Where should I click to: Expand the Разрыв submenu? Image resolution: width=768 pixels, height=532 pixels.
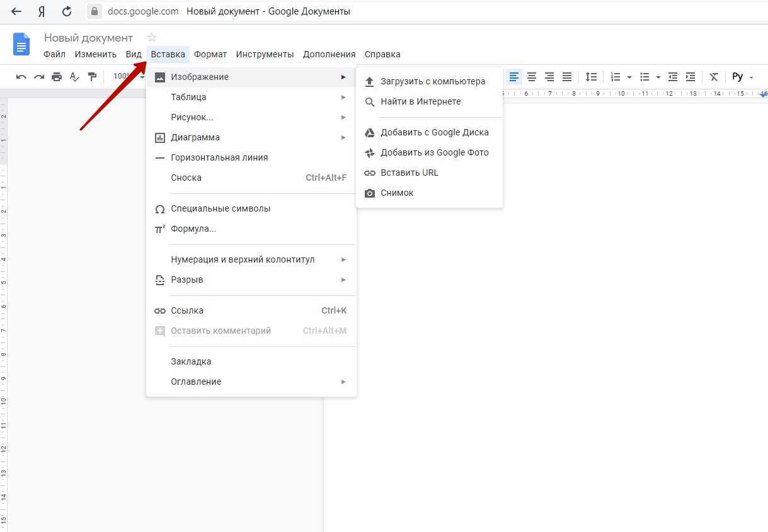251,280
